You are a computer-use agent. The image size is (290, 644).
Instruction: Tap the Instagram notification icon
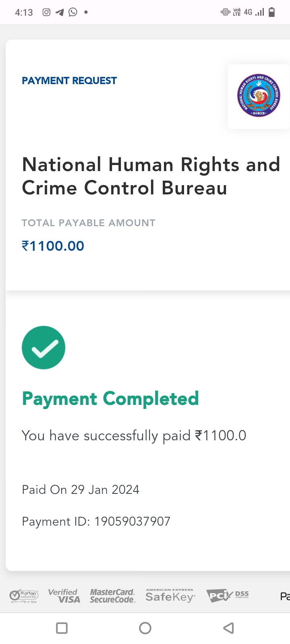tap(47, 12)
